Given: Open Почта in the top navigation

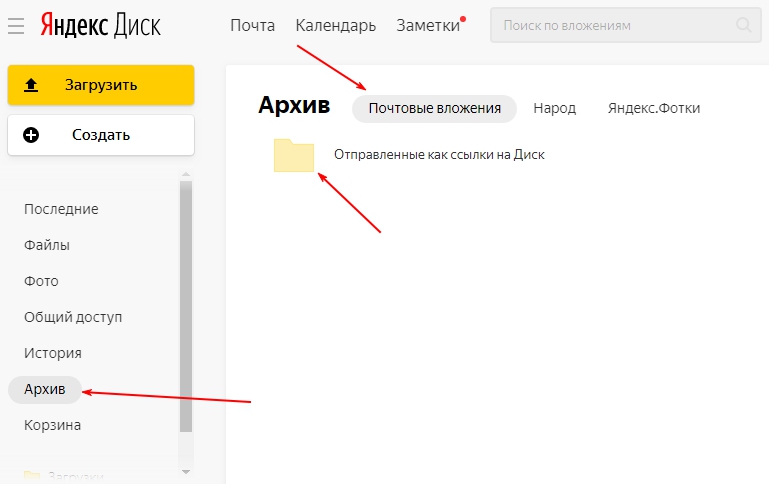Looking at the screenshot, I should point(253,25).
